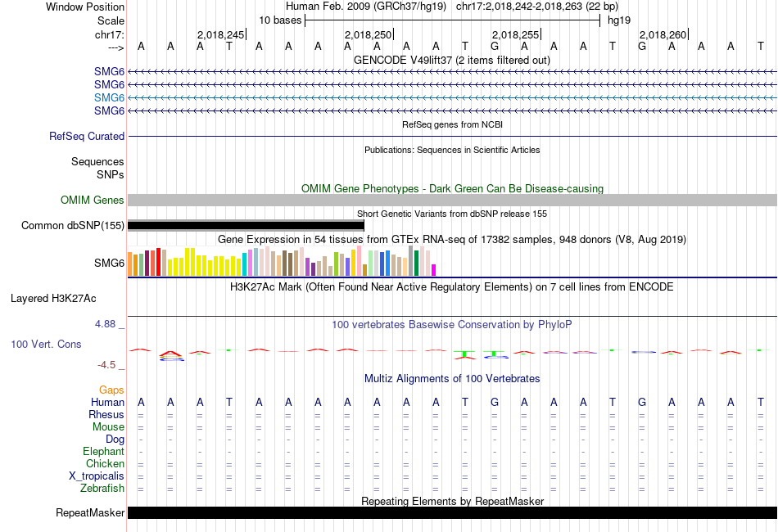Click the Scale track label
The width and height of the screenshot is (778, 532).
pos(111,20)
